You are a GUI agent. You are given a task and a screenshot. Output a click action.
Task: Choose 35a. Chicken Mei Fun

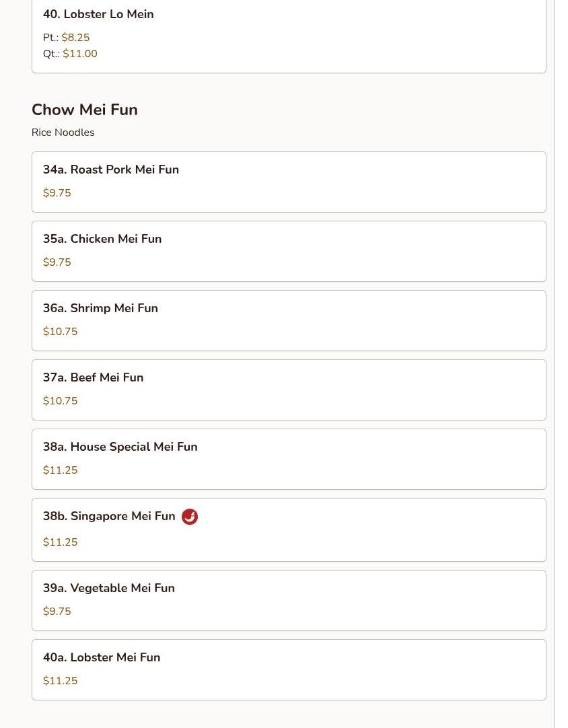(102, 239)
